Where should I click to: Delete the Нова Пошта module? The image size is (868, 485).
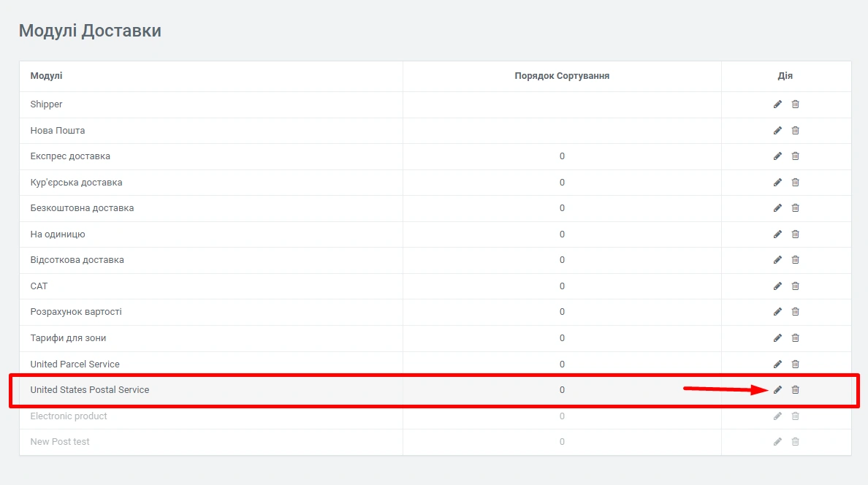point(796,131)
